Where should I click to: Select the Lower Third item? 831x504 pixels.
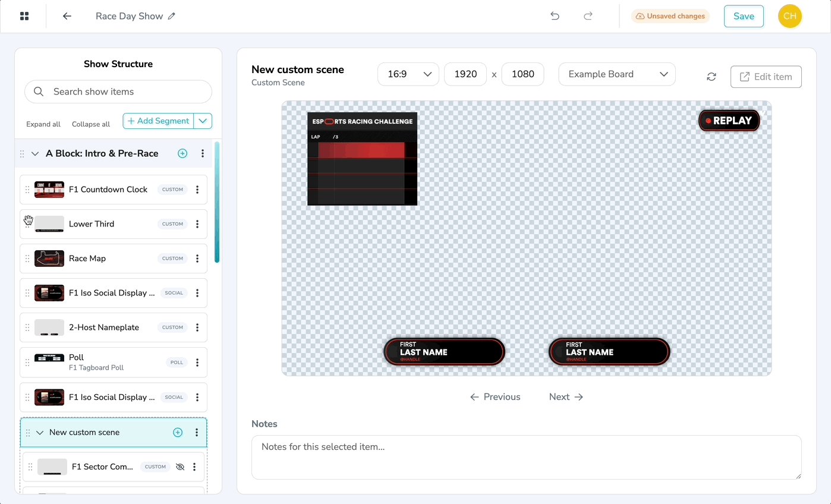(x=114, y=224)
